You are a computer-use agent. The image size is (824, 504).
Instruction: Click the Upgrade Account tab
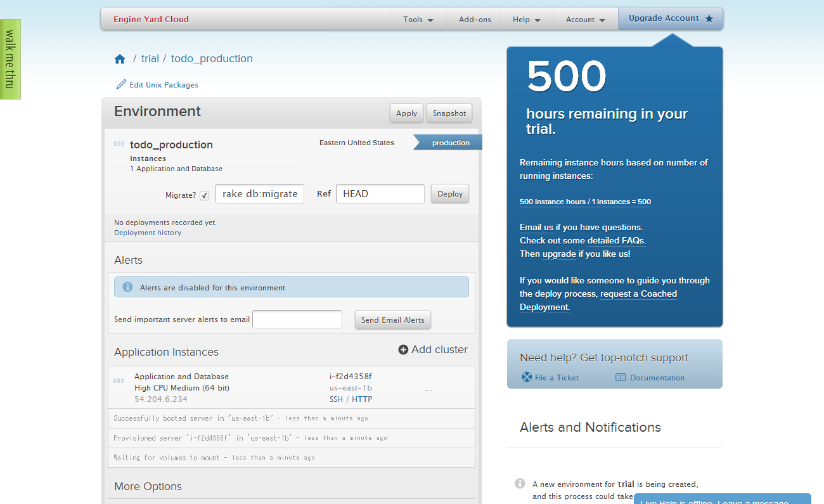coord(671,18)
